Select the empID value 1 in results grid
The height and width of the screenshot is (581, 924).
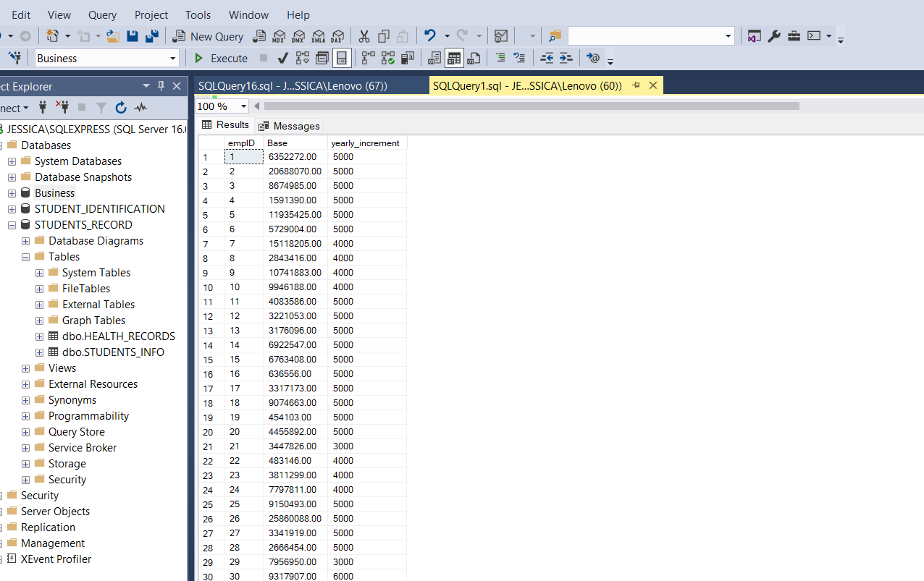243,156
